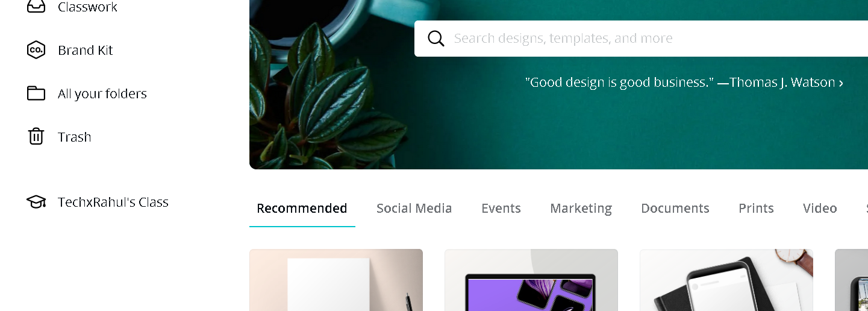868x311 pixels.
Task: Click the arrow after Thomas J. Watson quote
Action: click(x=841, y=83)
